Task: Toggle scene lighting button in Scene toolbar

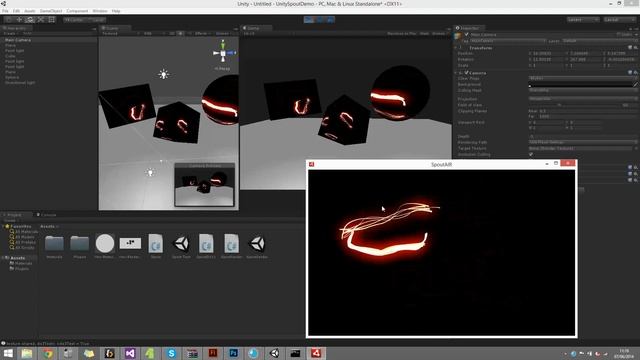Action: click(180, 33)
